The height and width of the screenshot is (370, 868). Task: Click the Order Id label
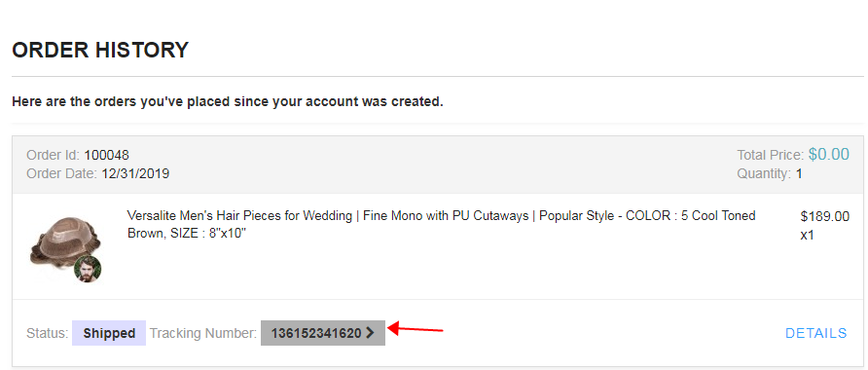(x=54, y=155)
